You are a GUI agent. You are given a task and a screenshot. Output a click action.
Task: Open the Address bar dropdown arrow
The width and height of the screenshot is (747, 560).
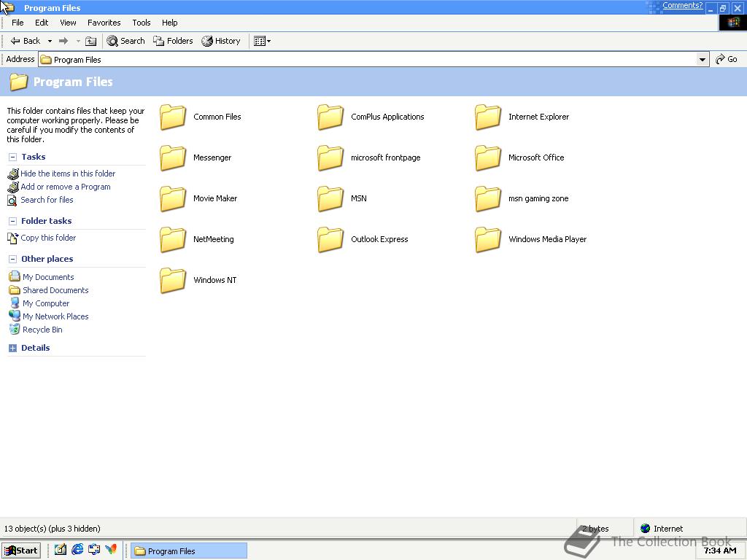point(703,60)
